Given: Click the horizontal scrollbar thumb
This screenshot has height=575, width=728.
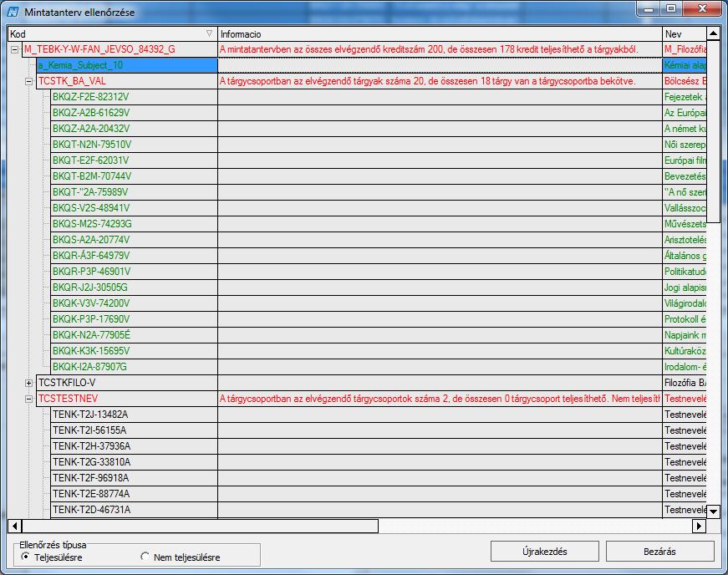Looking at the screenshot, I should [x=200, y=526].
